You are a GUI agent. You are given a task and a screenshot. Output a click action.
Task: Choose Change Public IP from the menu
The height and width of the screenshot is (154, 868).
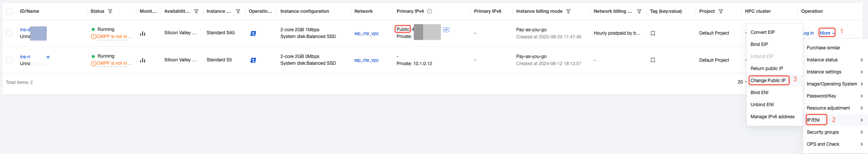point(768,81)
